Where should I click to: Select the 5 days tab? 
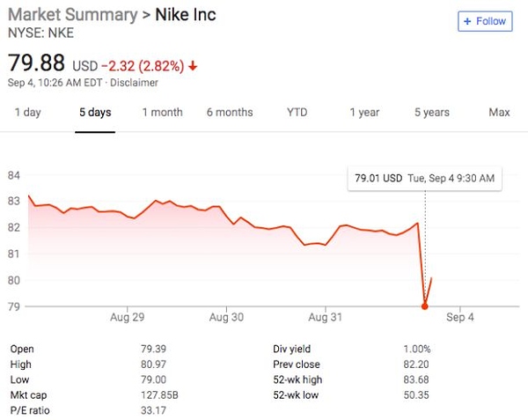[94, 112]
